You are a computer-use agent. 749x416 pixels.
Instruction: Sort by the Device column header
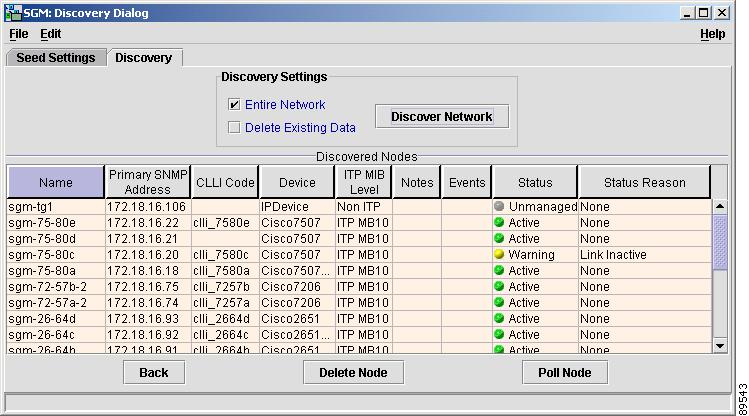(x=297, y=182)
